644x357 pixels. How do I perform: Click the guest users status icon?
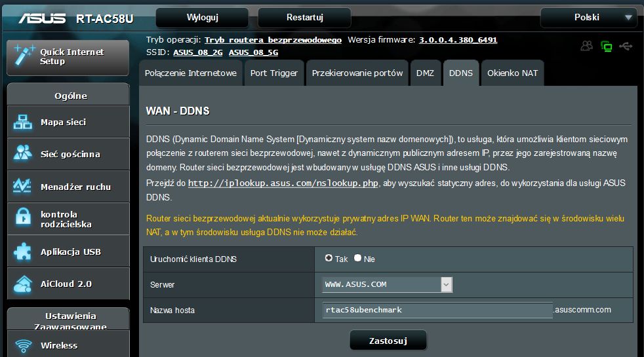click(x=586, y=46)
